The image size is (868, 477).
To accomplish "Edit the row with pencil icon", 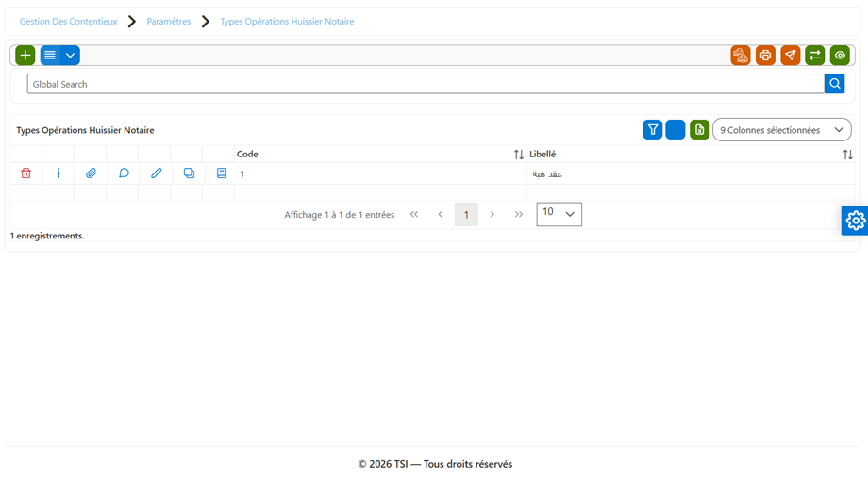I will pyautogui.click(x=156, y=173).
